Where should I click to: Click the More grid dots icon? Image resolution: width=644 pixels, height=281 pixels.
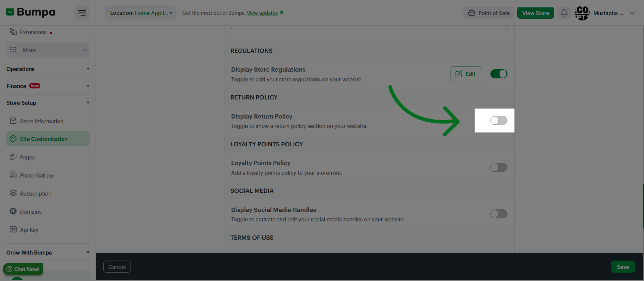[x=13, y=50]
